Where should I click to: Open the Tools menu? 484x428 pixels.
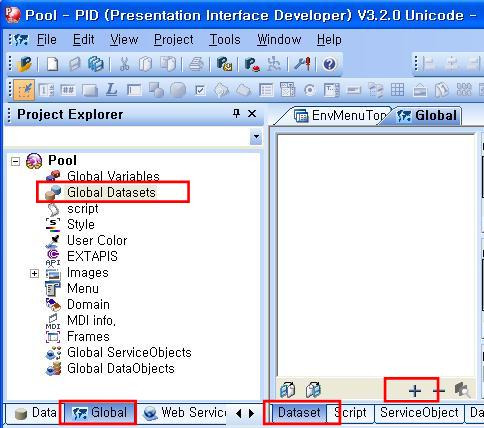pyautogui.click(x=225, y=40)
